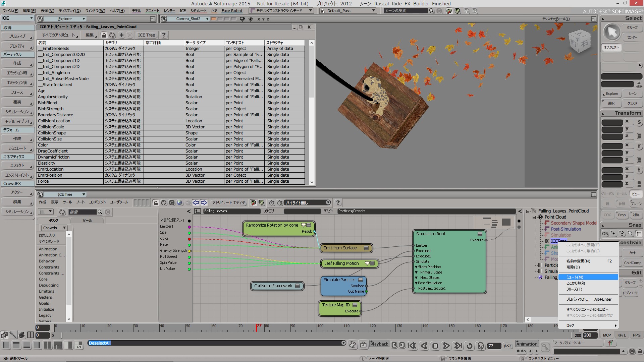Click the lock icon in attribute editor
644x362 pixels.
click(104, 35)
